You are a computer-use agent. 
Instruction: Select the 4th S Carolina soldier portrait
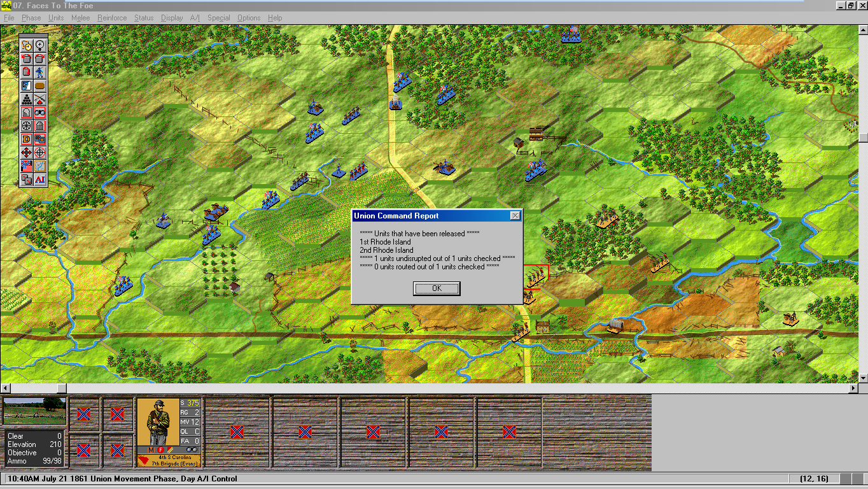(x=158, y=422)
